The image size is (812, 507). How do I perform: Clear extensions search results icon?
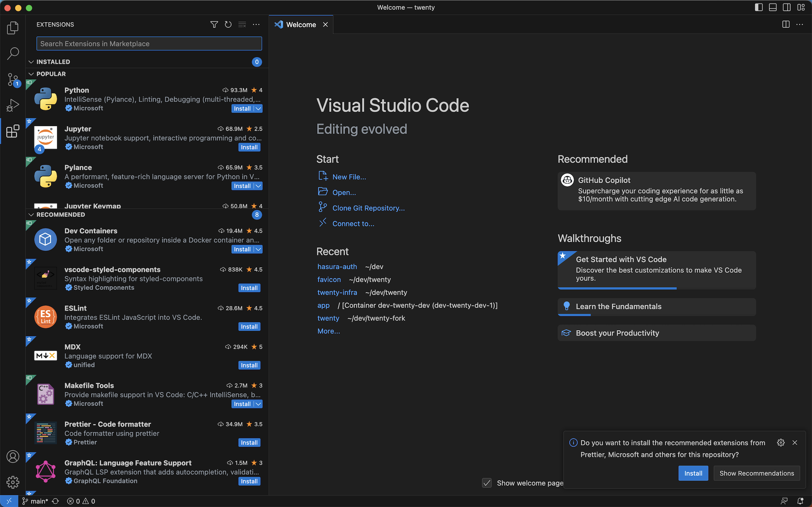pyautogui.click(x=242, y=24)
